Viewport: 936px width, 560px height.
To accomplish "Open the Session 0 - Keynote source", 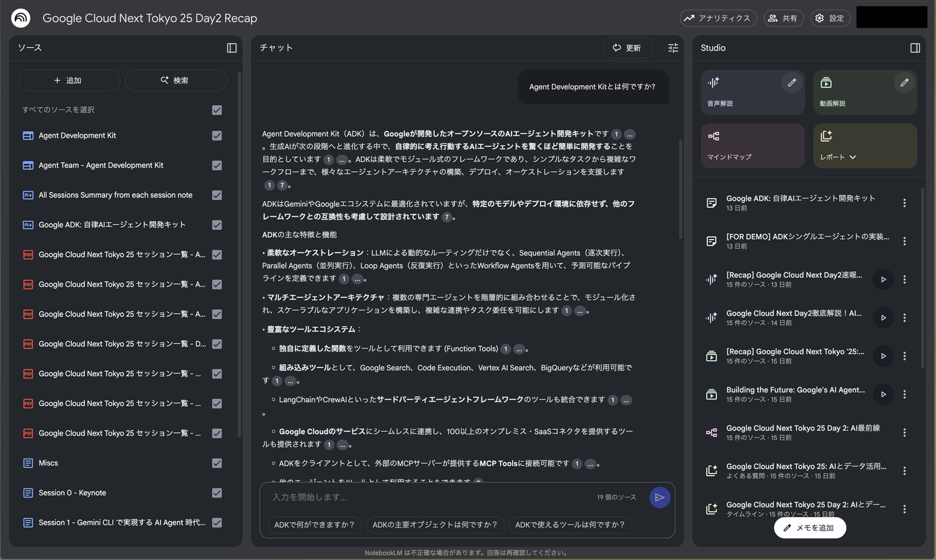I will [72, 493].
